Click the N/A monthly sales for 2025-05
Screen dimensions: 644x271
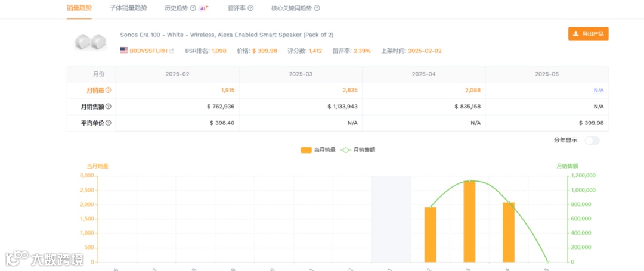tap(599, 90)
